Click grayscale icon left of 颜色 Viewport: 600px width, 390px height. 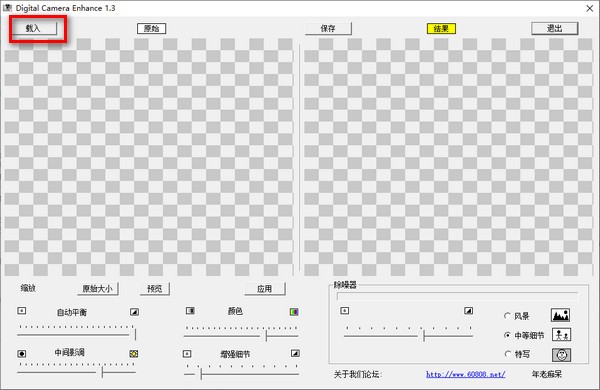coord(190,311)
